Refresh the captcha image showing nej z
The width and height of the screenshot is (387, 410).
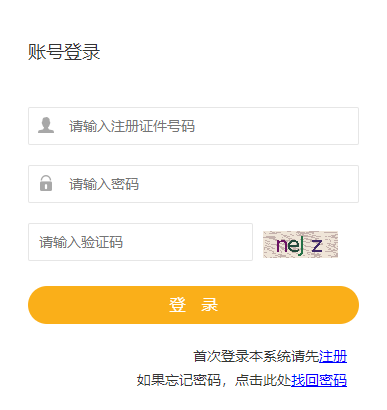(x=300, y=244)
